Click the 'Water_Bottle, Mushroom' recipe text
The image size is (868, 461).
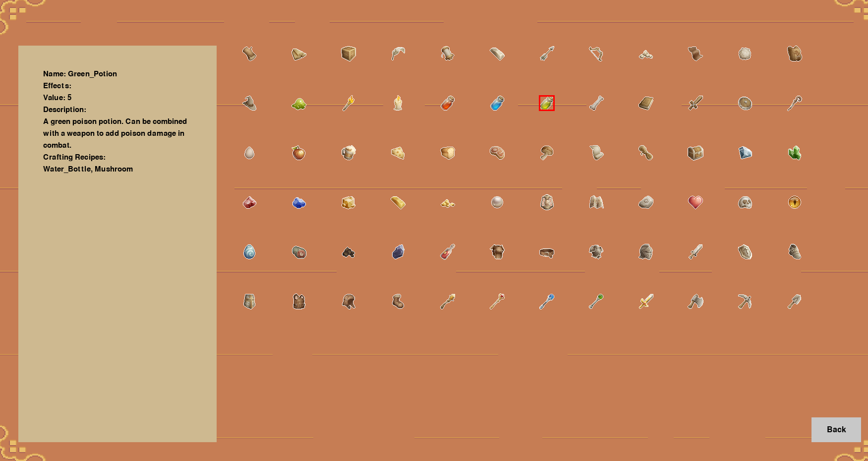point(88,169)
